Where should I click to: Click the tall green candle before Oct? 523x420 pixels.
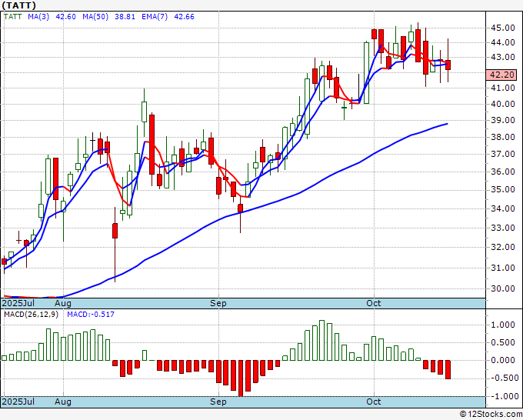[366, 73]
